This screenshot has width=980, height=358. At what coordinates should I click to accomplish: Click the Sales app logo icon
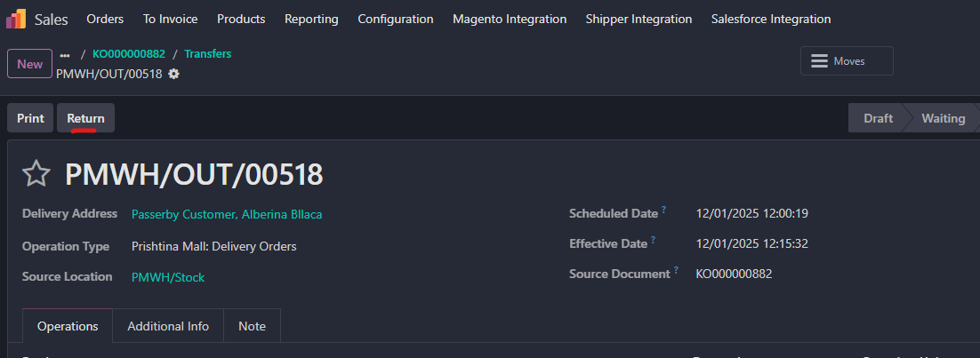click(x=16, y=19)
